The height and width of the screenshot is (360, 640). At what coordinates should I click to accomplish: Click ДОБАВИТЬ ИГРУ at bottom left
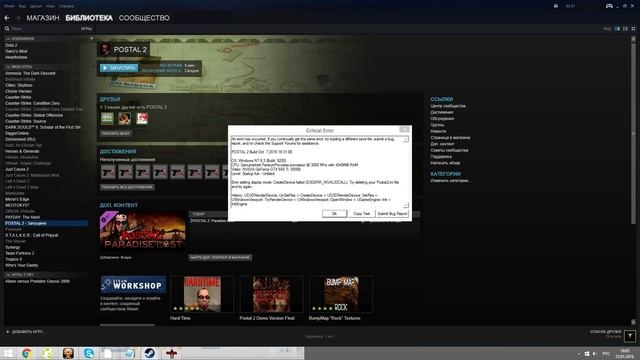(24, 332)
